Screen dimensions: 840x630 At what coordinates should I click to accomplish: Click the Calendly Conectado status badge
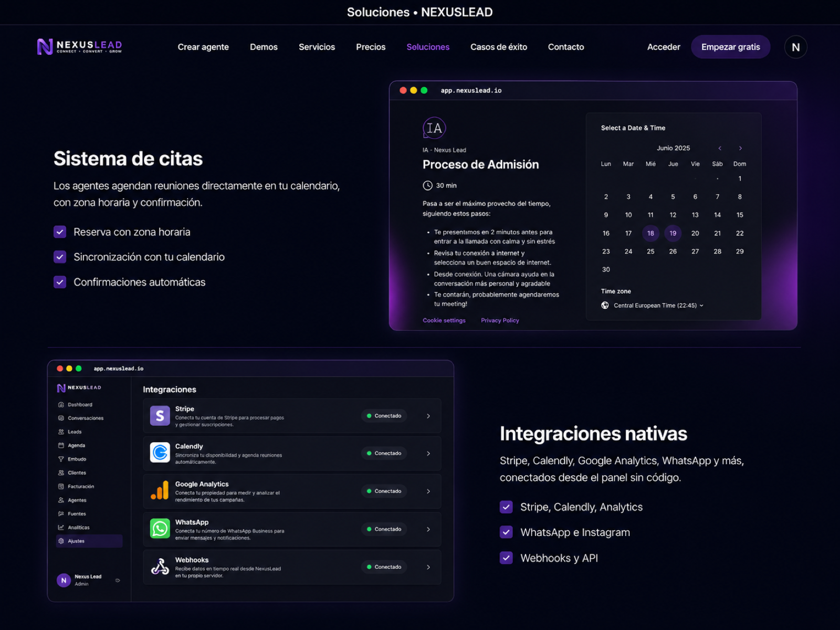384,453
